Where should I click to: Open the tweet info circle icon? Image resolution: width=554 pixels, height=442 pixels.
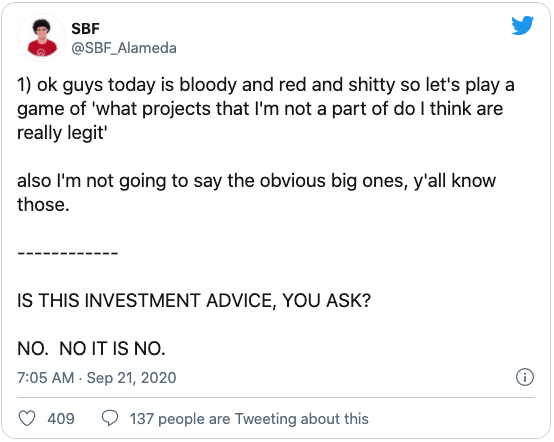[525, 377]
